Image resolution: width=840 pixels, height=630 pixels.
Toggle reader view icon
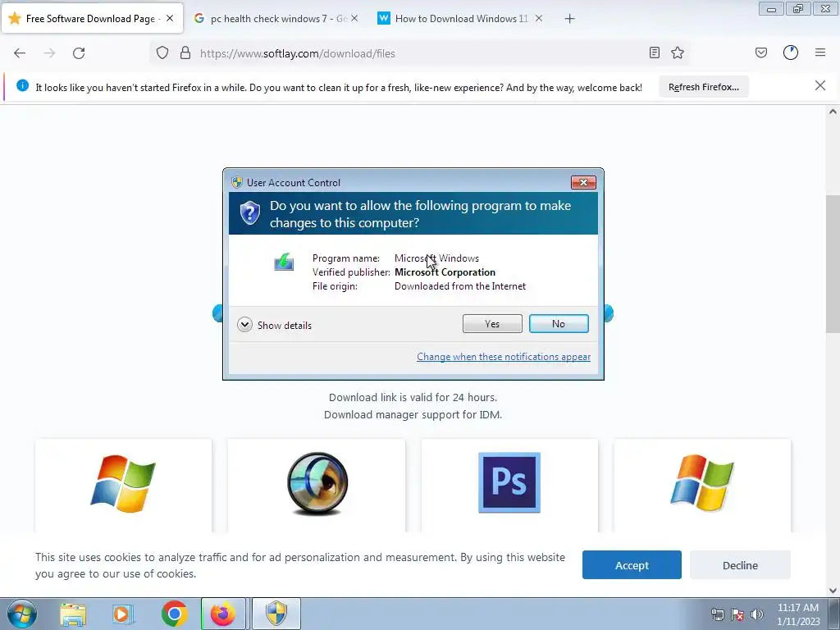click(x=654, y=52)
